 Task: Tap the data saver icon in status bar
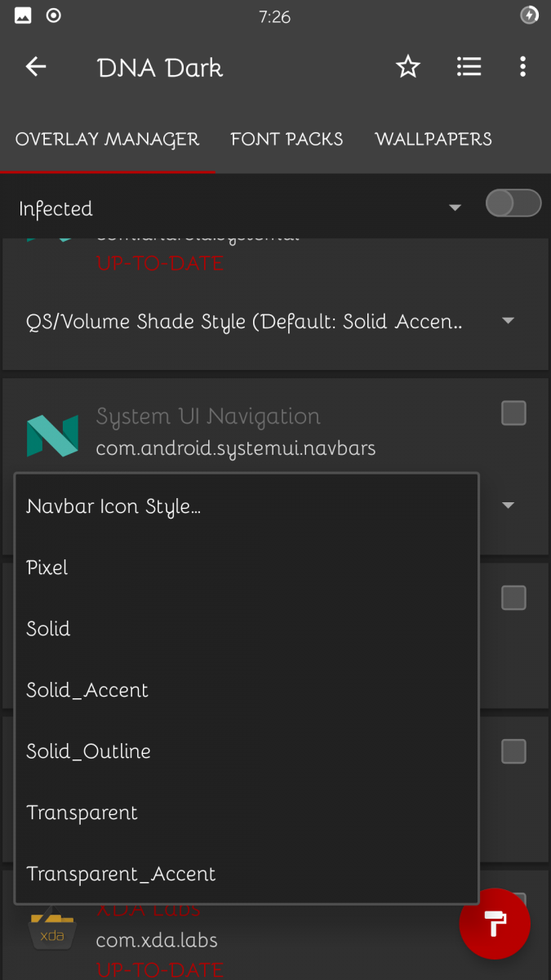(530, 15)
